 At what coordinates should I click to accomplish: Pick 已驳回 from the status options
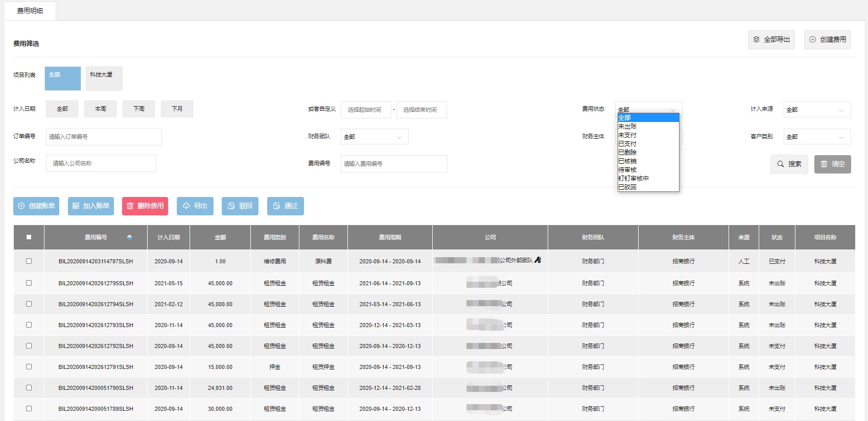click(x=628, y=187)
